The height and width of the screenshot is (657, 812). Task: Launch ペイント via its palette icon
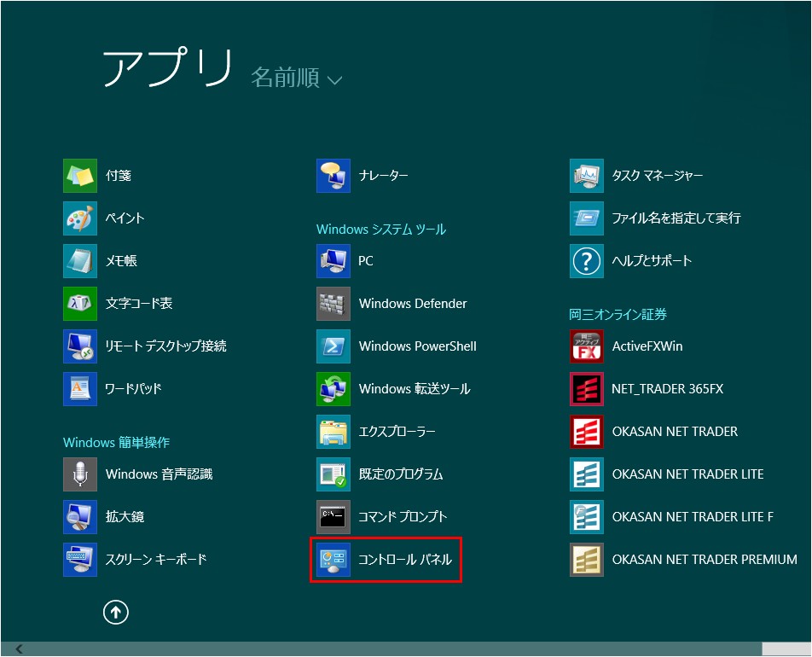[80, 218]
